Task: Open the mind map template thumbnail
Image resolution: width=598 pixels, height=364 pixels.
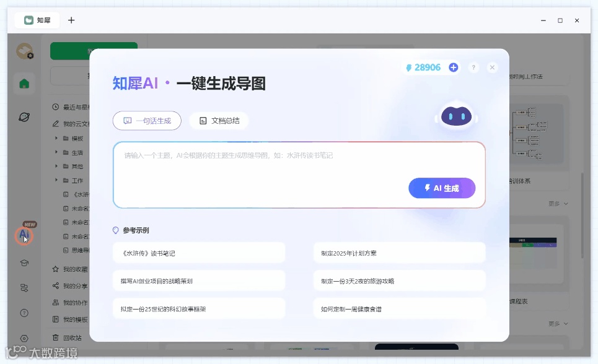Action: point(536,133)
